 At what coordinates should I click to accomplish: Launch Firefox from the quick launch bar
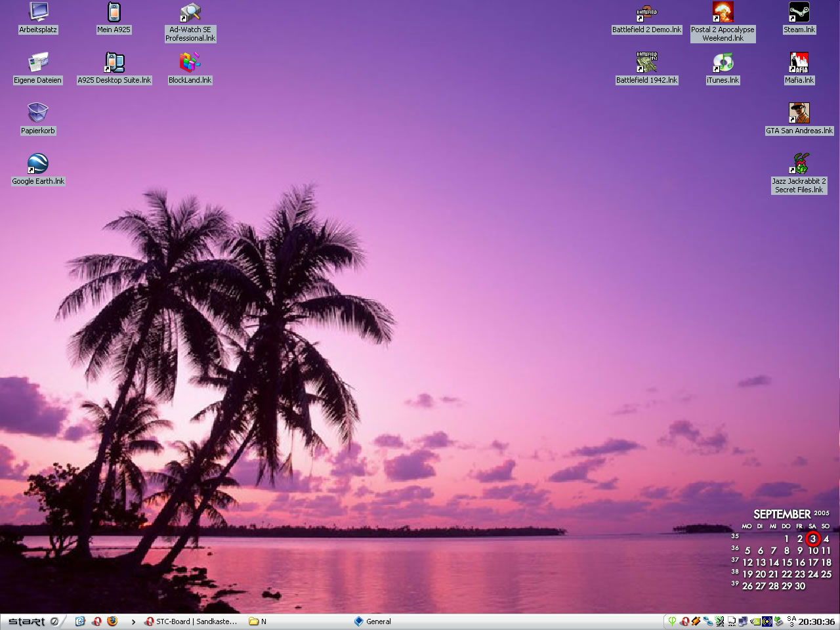click(112, 621)
